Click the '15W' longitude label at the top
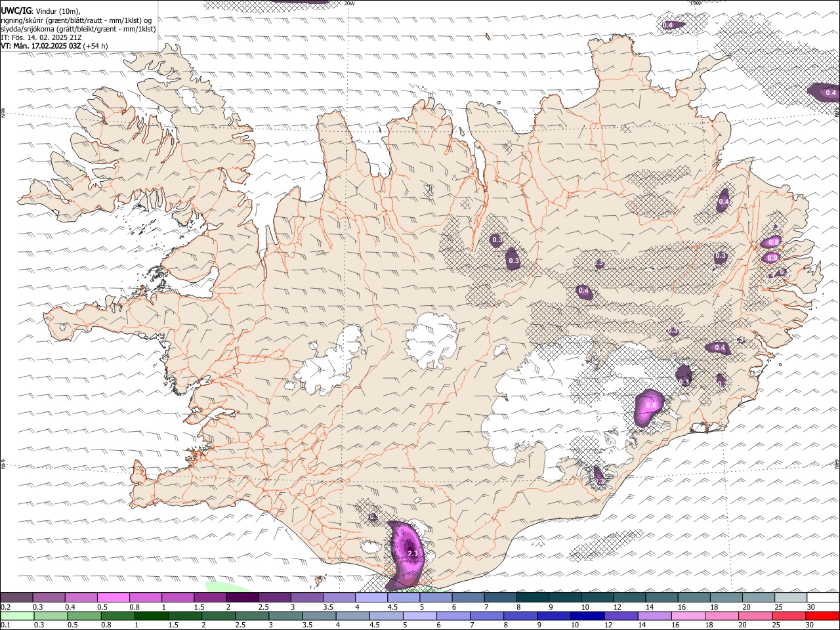Viewport: 840px width, 630px height. [695, 3]
